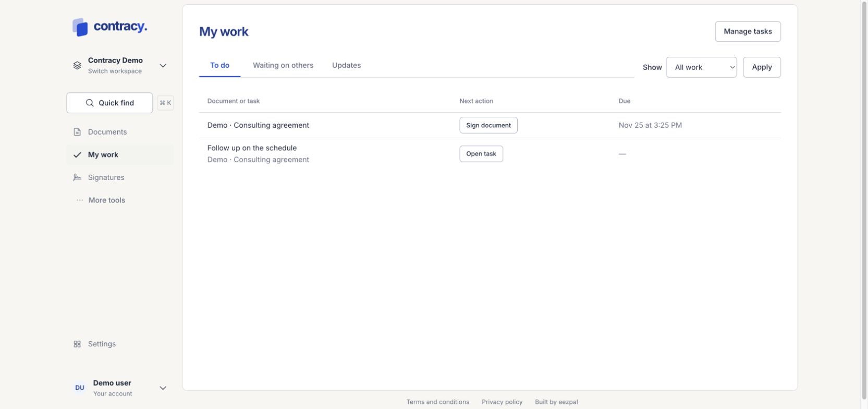Click the My work page heading
868x409 pixels.
coord(224,32)
